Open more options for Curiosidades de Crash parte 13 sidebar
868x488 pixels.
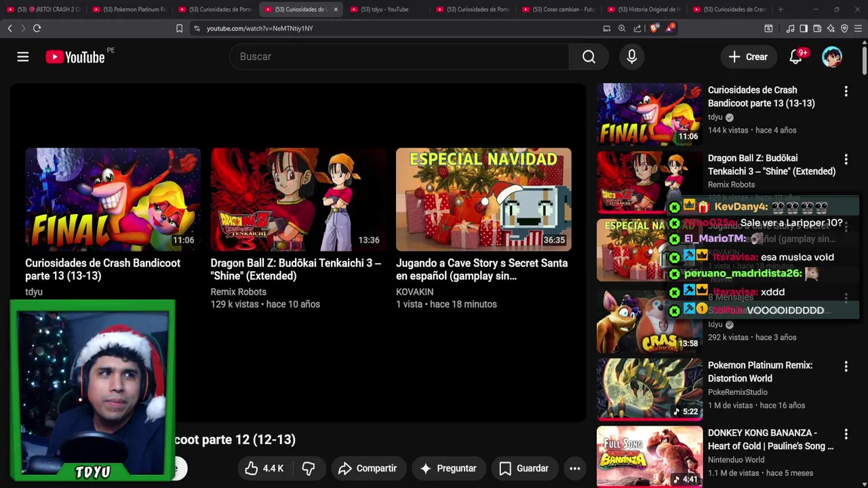pos(846,91)
